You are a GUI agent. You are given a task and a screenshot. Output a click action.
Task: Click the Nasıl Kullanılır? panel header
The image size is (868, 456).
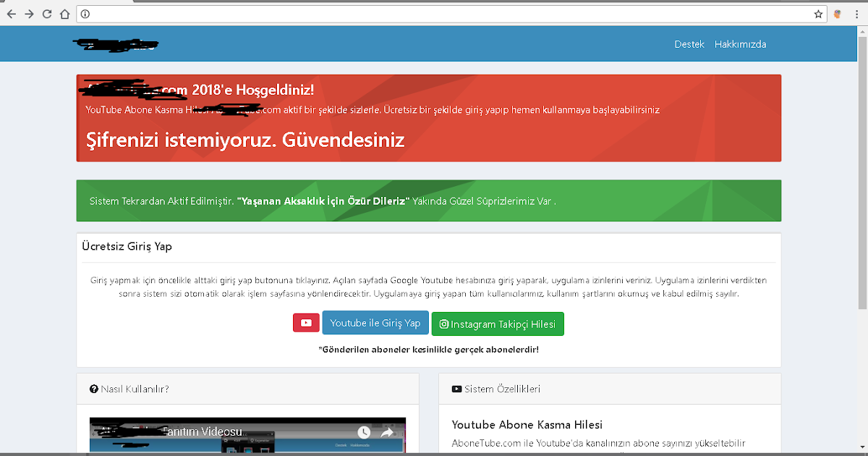(247, 389)
